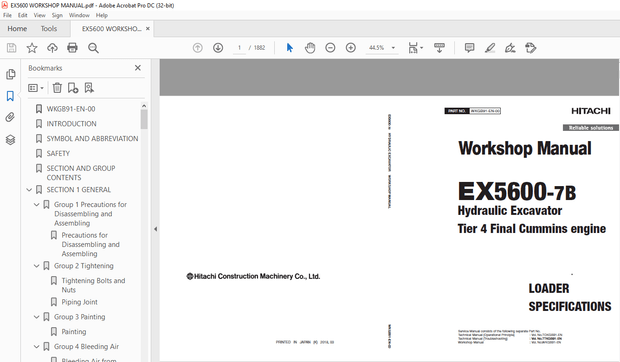
Task: Collapse Group 3 Painting bookmark
Action: click(x=36, y=317)
